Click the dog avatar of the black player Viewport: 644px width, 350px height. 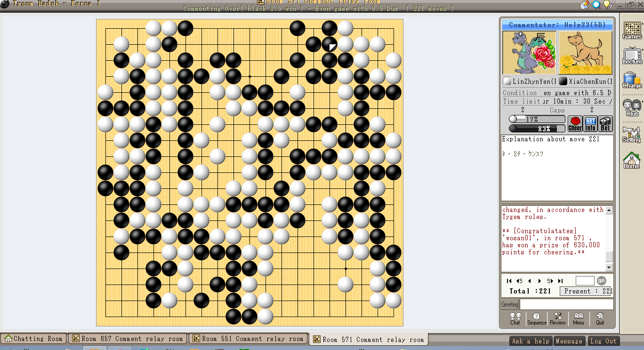tap(585, 53)
